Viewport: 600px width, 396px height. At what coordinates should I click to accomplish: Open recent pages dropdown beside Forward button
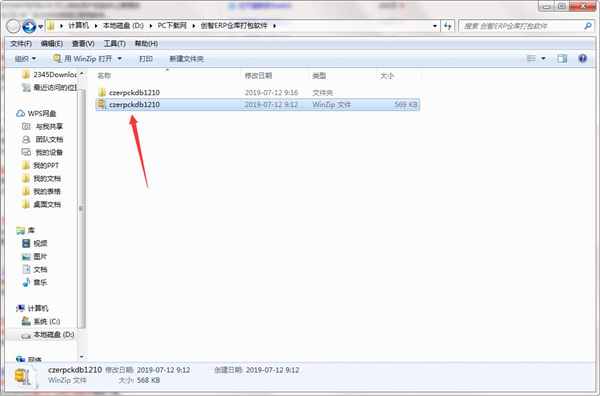coord(41,26)
